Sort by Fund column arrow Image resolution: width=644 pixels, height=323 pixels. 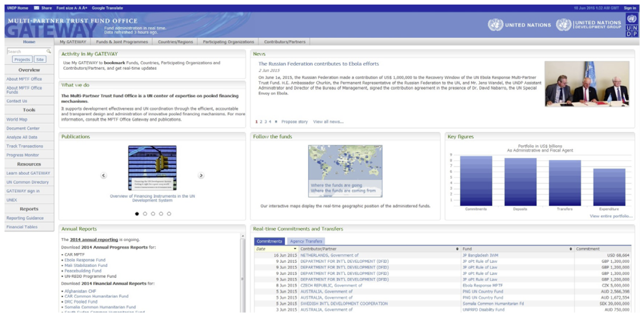(x=571, y=249)
